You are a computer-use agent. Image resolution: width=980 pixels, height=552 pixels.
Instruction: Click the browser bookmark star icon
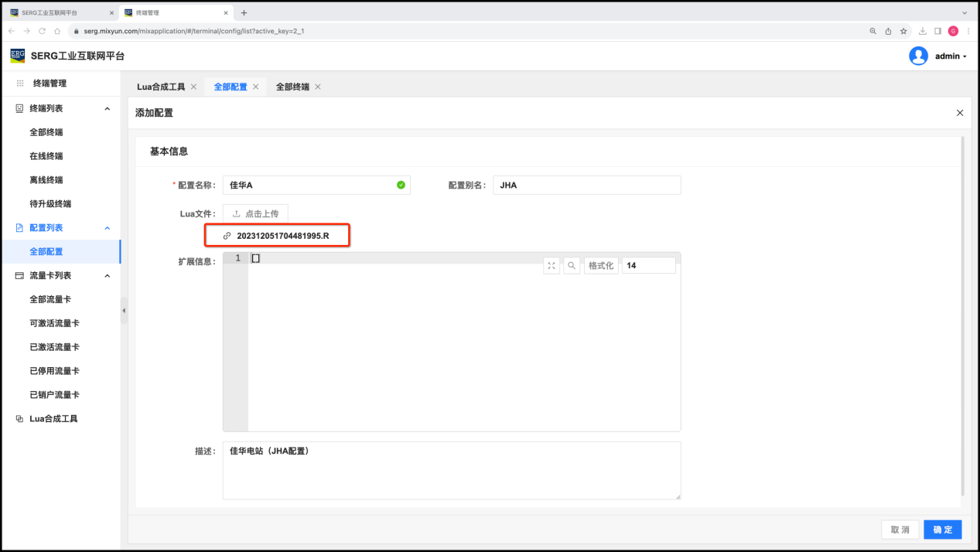[903, 31]
